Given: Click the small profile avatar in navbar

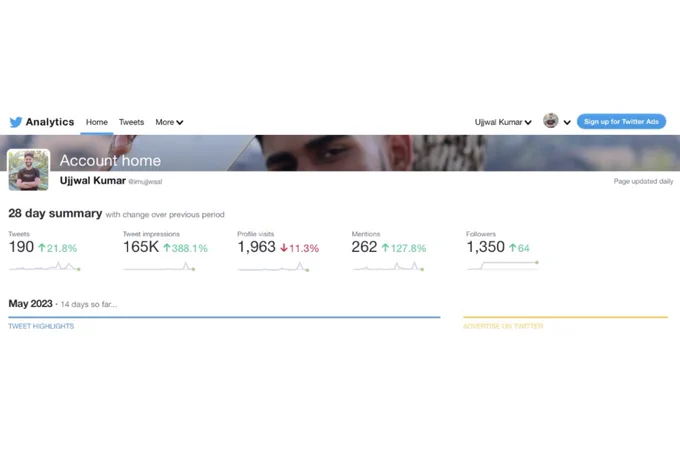Looking at the screenshot, I should (551, 121).
